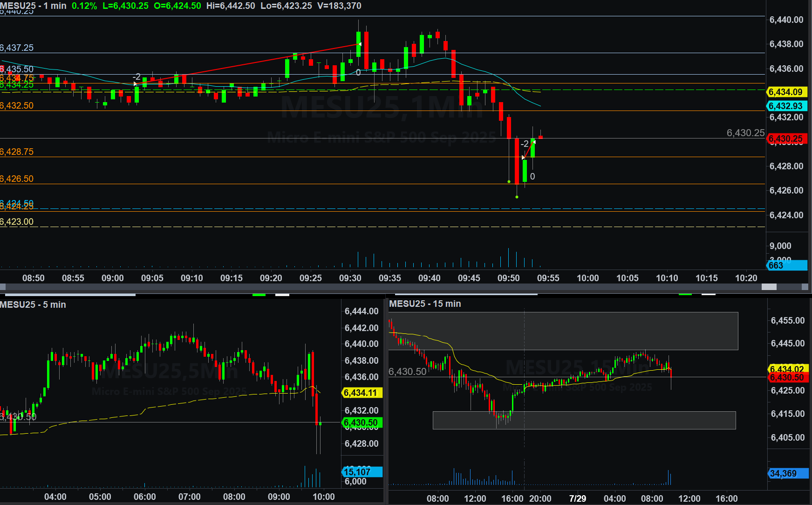
Task: Select the yellow 6,434.11 tag on the 5 min axis
Action: point(362,393)
